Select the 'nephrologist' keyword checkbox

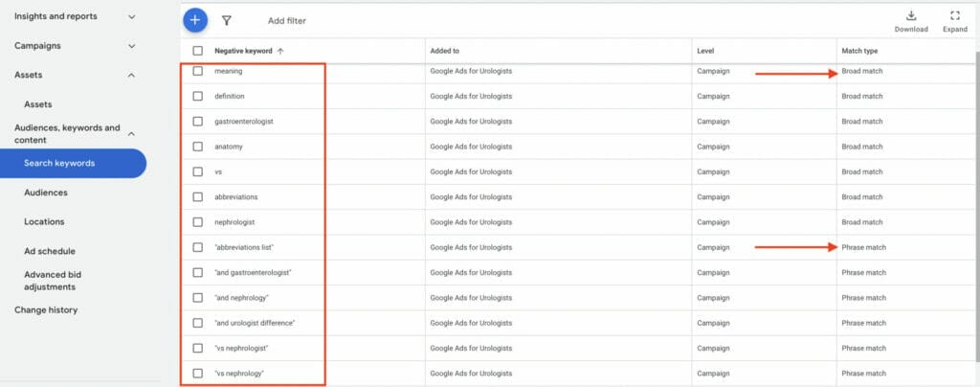(x=197, y=222)
